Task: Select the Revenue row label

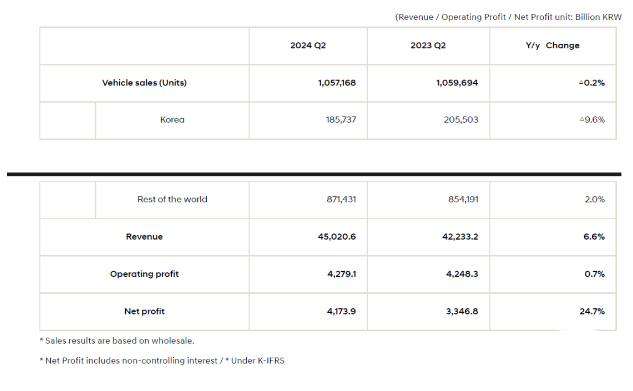Action: click(144, 237)
